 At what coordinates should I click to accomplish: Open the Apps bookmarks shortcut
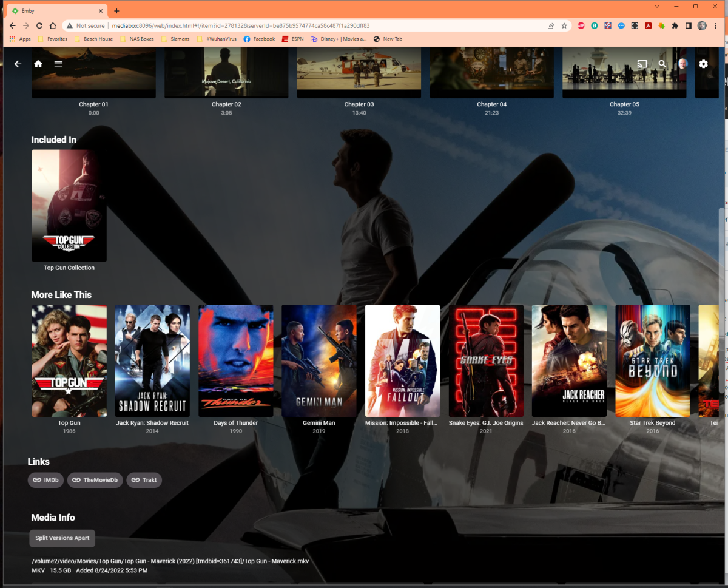pos(20,39)
